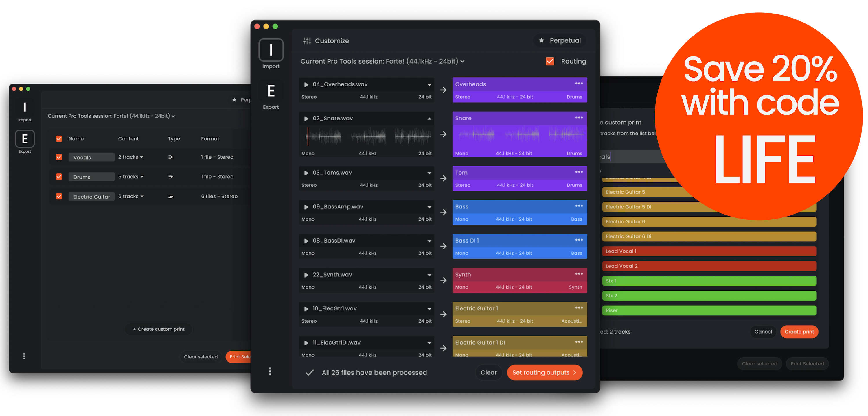Uncheck the Drums print checkbox
The height and width of the screenshot is (416, 868).
(59, 177)
